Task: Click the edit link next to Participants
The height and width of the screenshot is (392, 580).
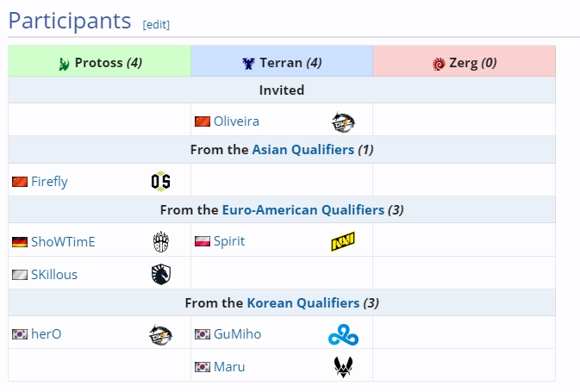Action: tap(156, 24)
